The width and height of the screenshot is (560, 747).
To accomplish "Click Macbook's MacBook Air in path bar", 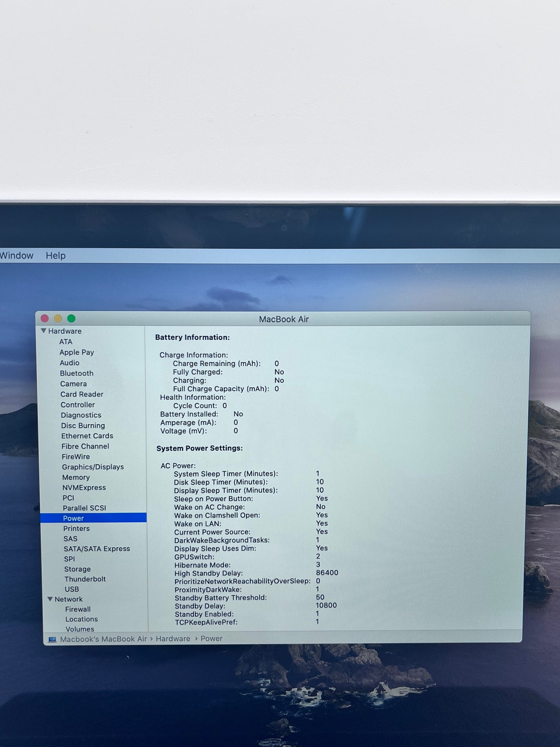I will (x=103, y=639).
